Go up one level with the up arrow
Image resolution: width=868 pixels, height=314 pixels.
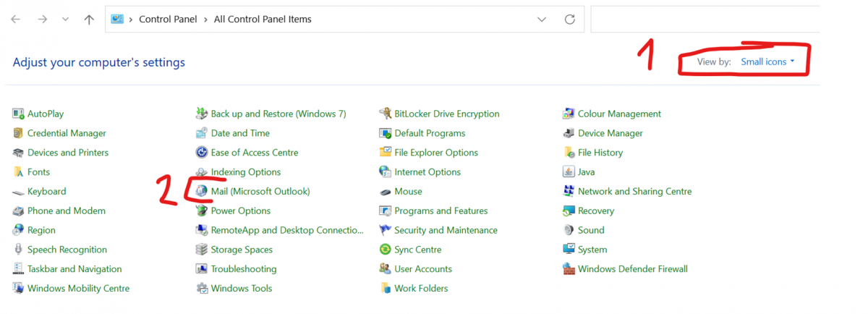(89, 20)
